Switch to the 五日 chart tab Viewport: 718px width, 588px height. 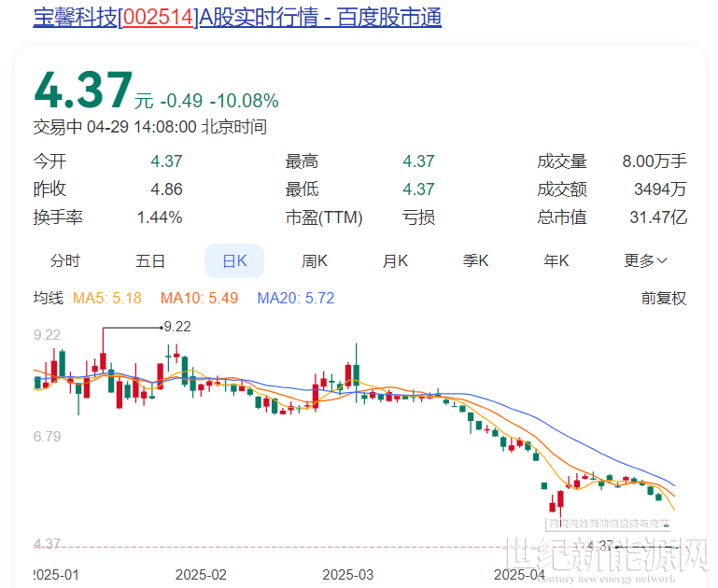click(x=150, y=260)
